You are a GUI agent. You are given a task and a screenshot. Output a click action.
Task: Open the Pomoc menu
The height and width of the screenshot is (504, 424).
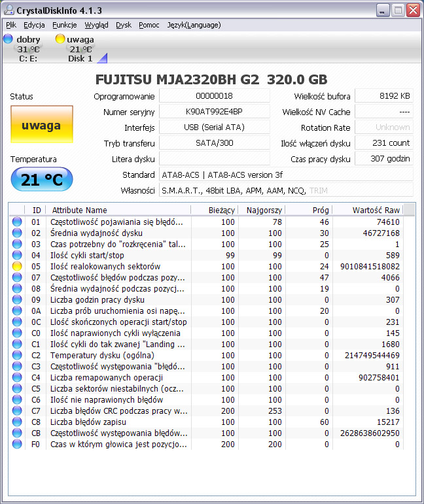(149, 25)
